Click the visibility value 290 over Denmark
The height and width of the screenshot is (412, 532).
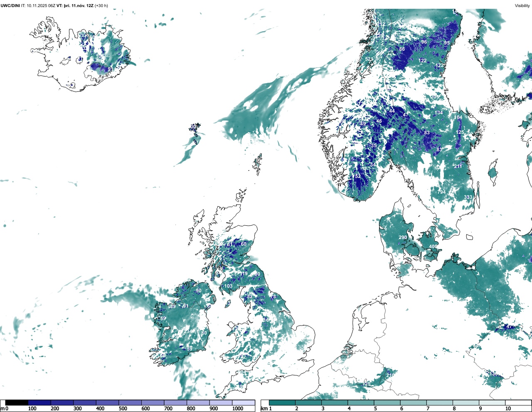(403, 238)
